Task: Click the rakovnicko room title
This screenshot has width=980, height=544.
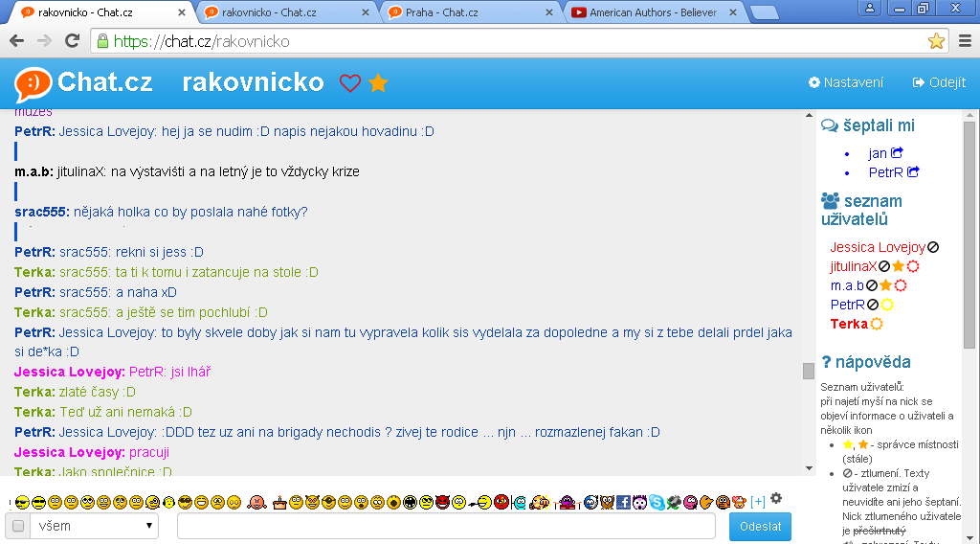Action: [253, 82]
